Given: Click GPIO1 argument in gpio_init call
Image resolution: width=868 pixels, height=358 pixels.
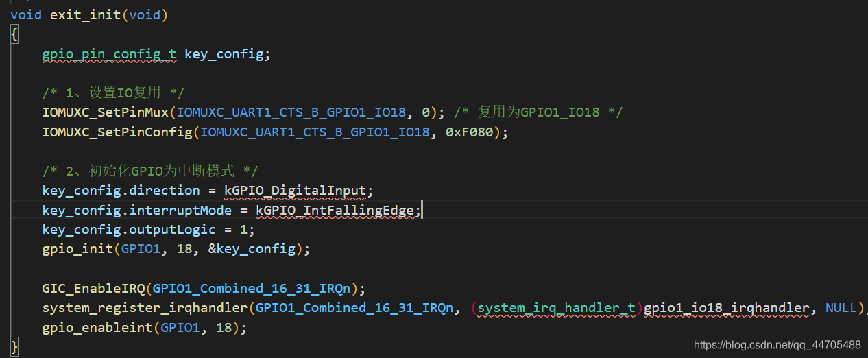Looking at the screenshot, I should pos(141,249).
